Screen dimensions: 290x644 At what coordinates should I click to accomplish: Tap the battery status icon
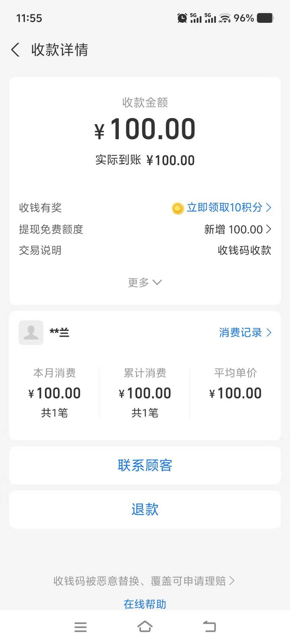[265, 18]
